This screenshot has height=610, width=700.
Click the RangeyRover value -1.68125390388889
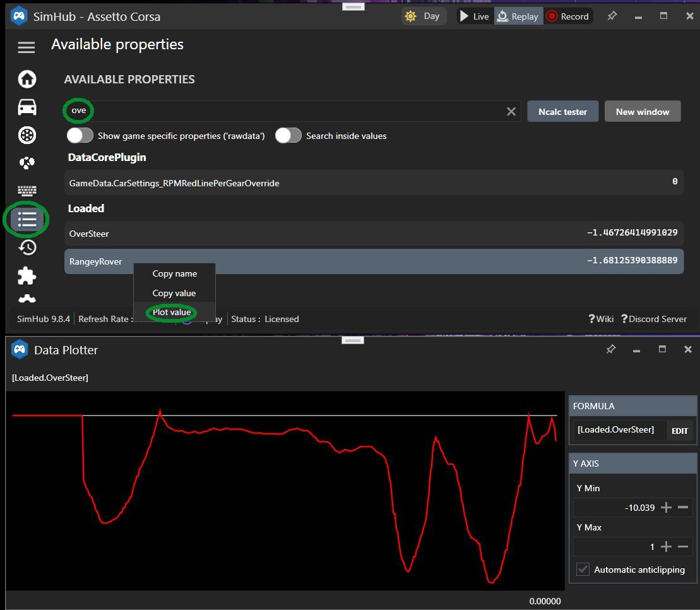click(x=632, y=260)
